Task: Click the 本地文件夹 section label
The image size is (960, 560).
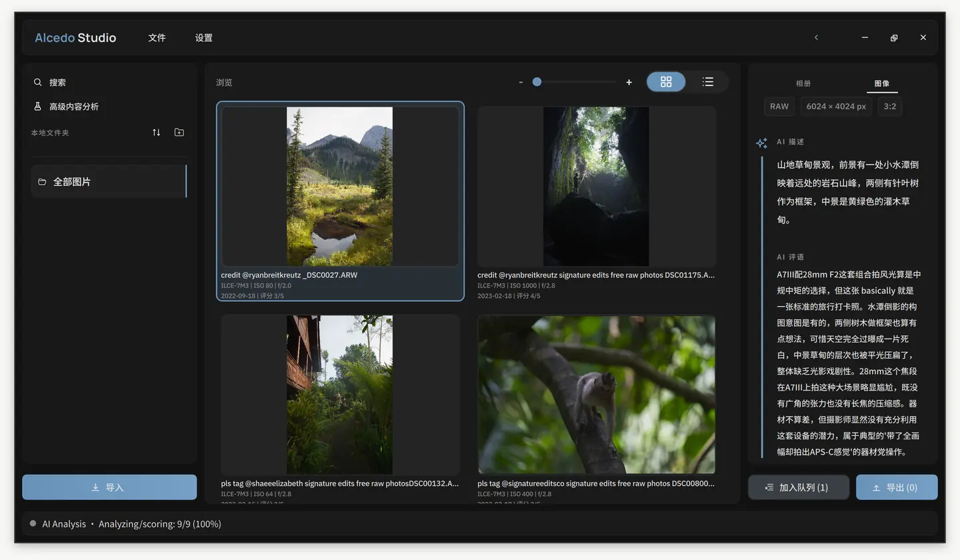Action: (x=50, y=133)
